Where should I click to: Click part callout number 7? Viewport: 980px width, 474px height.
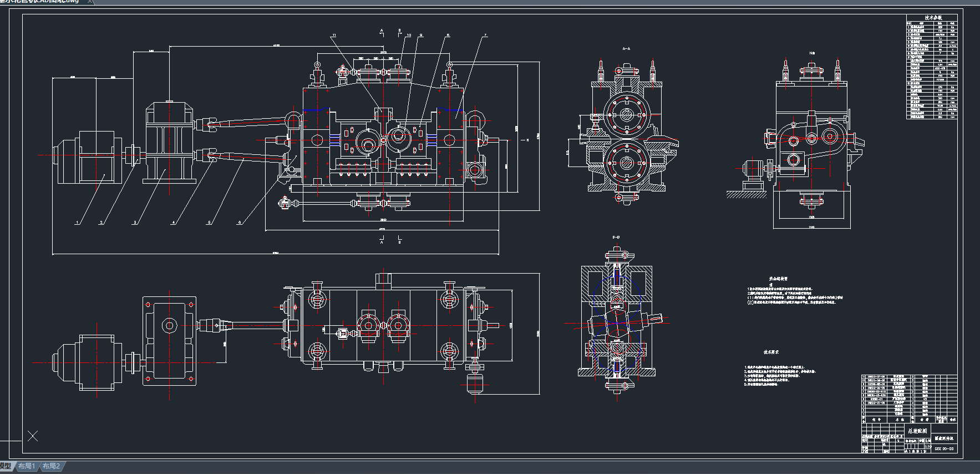[485, 35]
